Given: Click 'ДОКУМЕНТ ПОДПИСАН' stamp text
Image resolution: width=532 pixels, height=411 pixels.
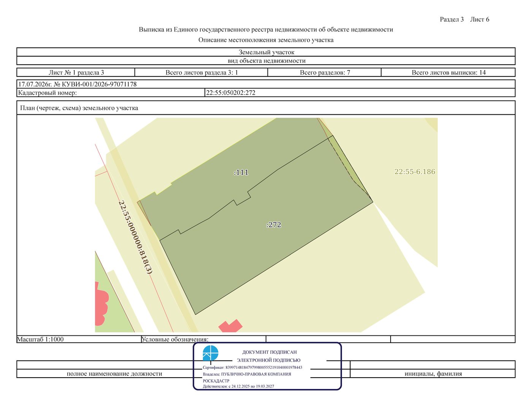Looking at the screenshot, I should coord(269,352).
